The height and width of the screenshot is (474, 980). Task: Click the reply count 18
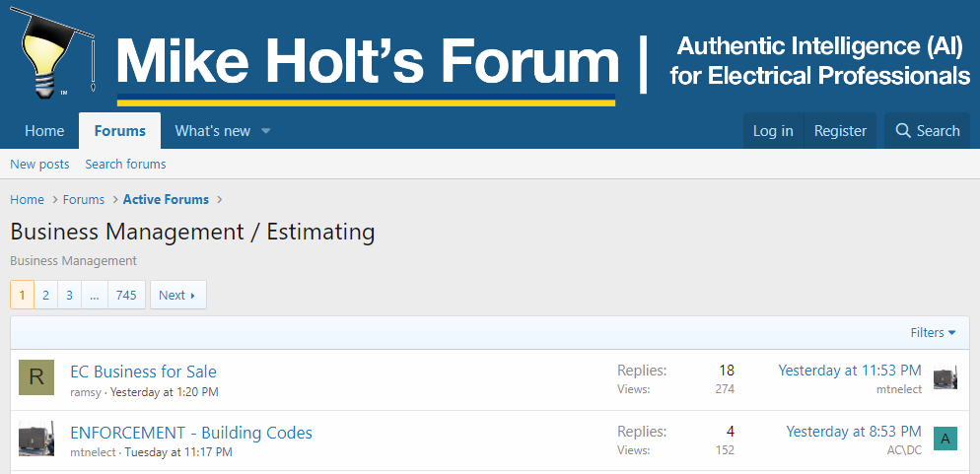pos(727,371)
